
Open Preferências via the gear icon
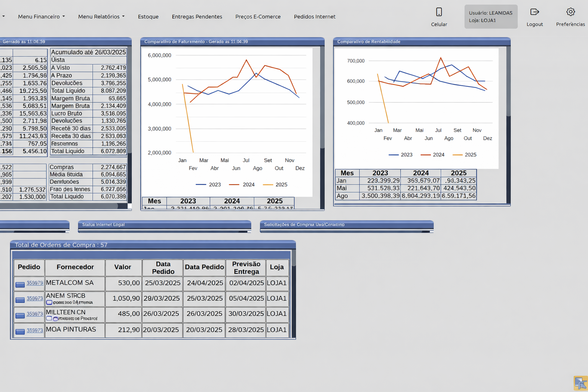[x=570, y=12]
